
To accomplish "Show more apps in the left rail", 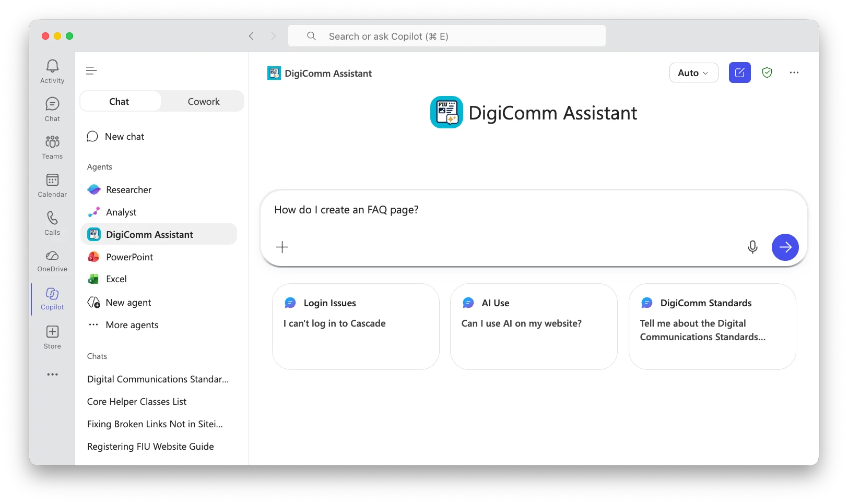I will (x=52, y=375).
